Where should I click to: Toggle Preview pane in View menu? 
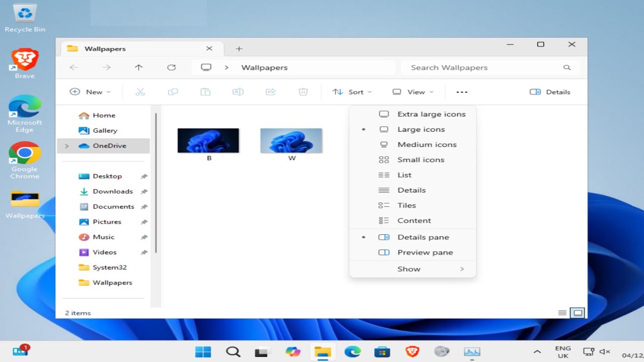(x=413, y=252)
